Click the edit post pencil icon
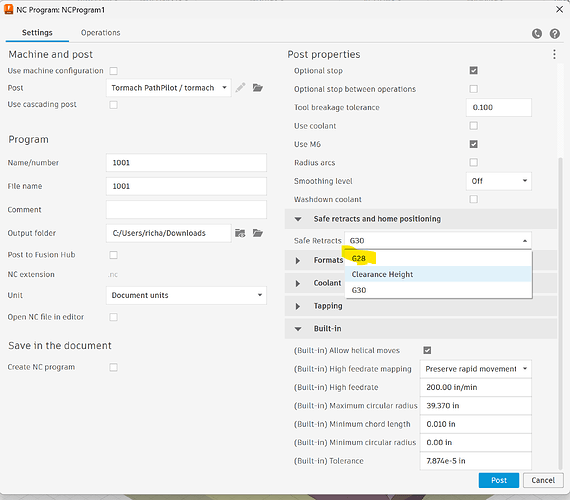This screenshot has height=500, width=570. tap(240, 88)
